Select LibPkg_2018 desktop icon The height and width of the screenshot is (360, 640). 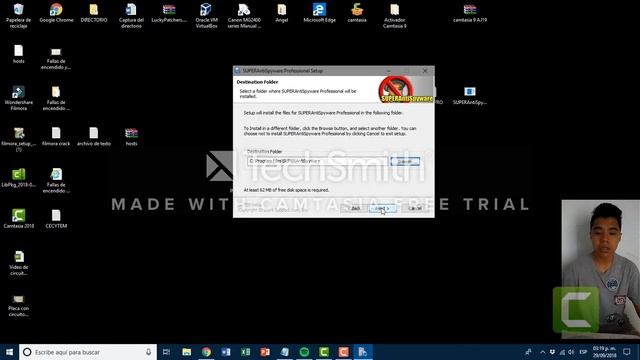18,178
